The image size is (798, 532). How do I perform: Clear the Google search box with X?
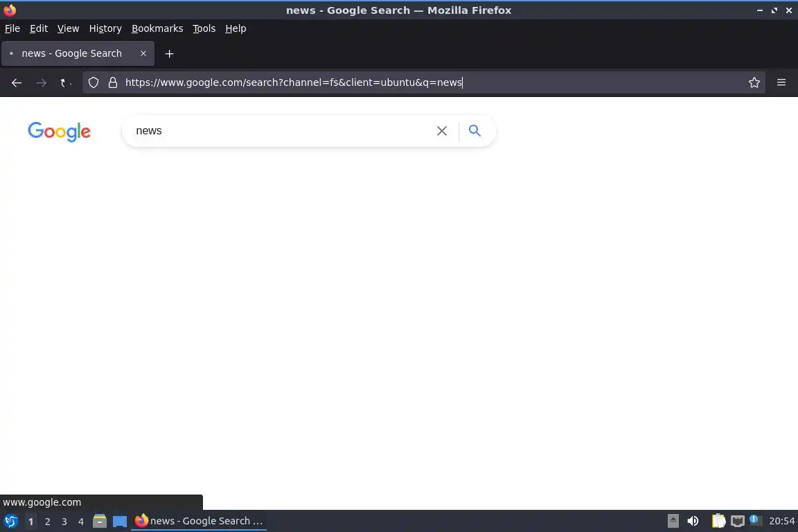[x=442, y=131]
